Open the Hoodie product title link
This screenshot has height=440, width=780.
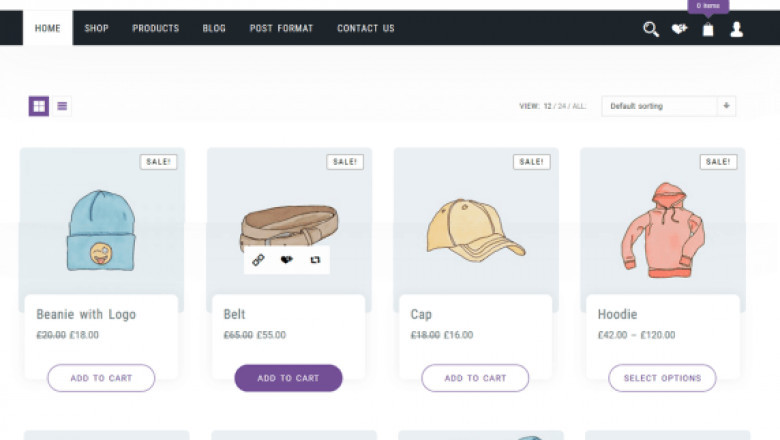[617, 314]
